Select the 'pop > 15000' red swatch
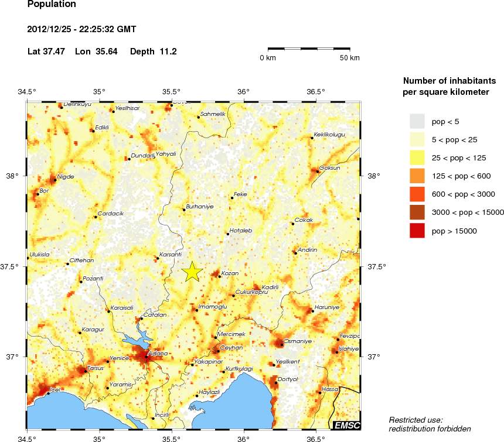 pyautogui.click(x=417, y=231)
